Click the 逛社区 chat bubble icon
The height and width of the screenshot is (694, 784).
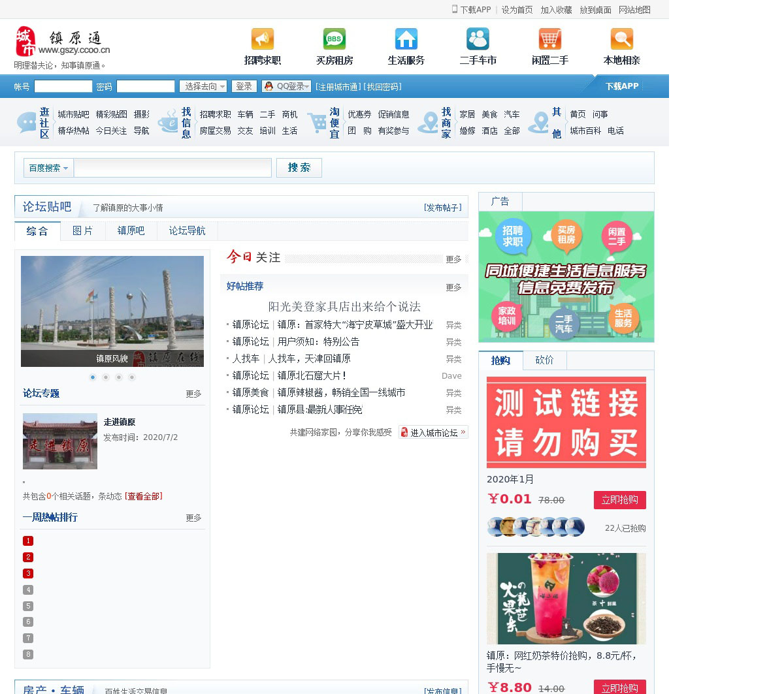tap(27, 122)
